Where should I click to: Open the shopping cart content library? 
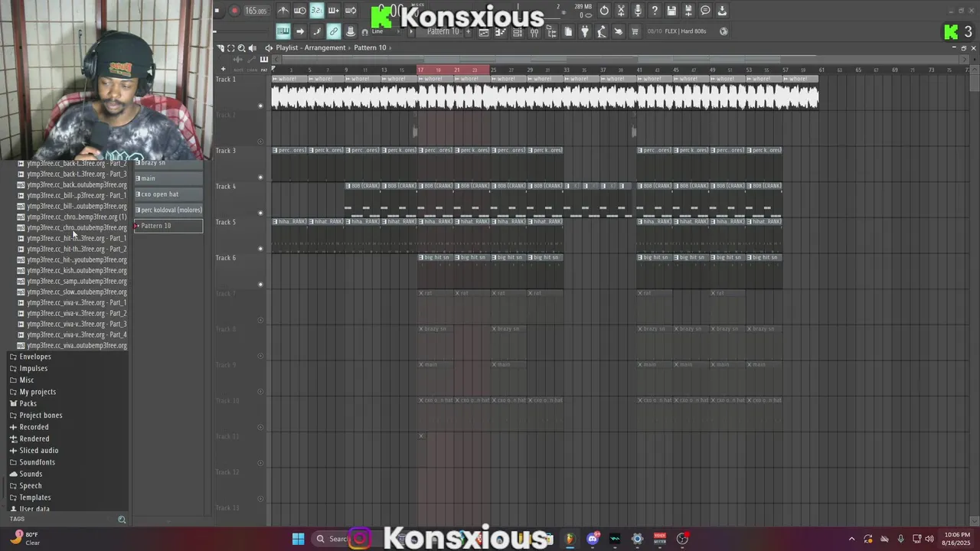(x=635, y=31)
